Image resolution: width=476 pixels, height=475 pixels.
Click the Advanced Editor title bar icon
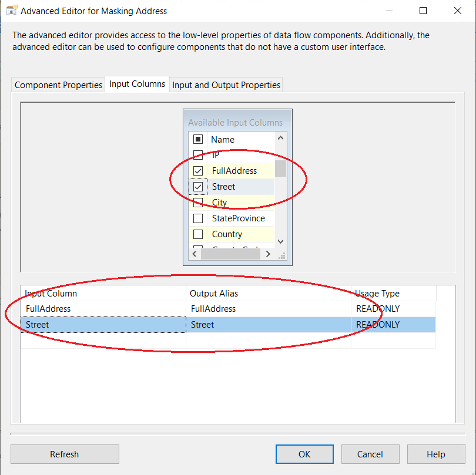click(x=11, y=11)
